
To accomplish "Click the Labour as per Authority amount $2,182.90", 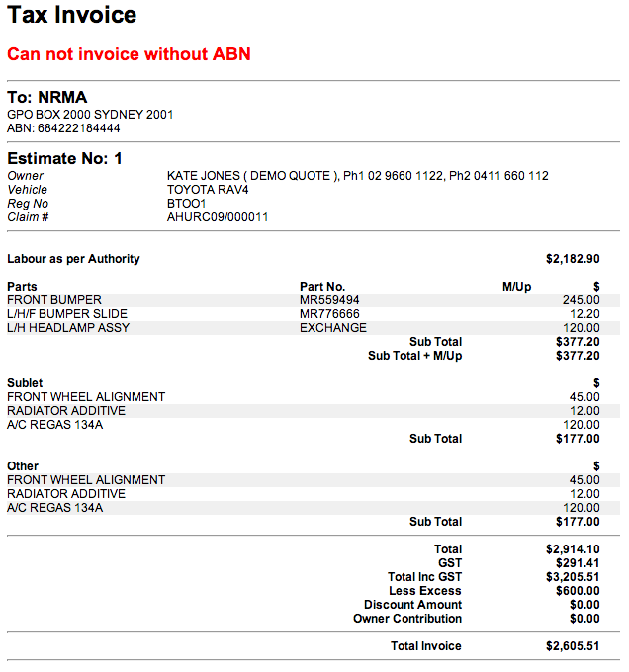I will tap(573, 259).
